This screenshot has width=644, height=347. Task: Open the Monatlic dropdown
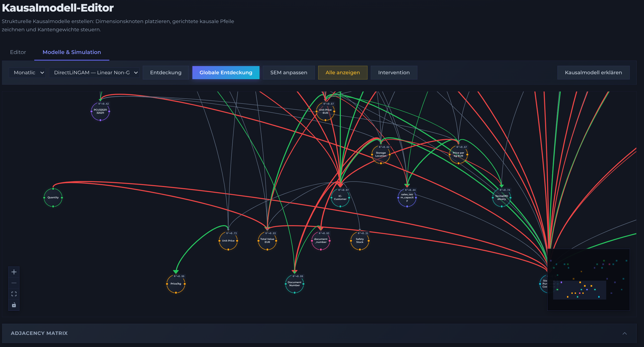point(28,72)
